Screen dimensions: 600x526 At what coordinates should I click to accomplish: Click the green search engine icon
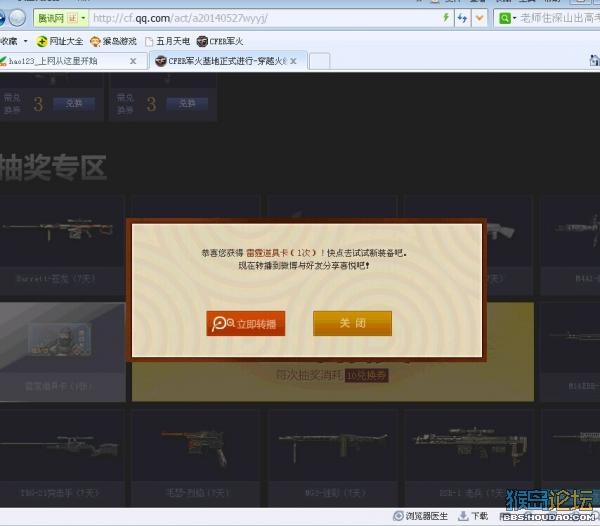point(505,18)
